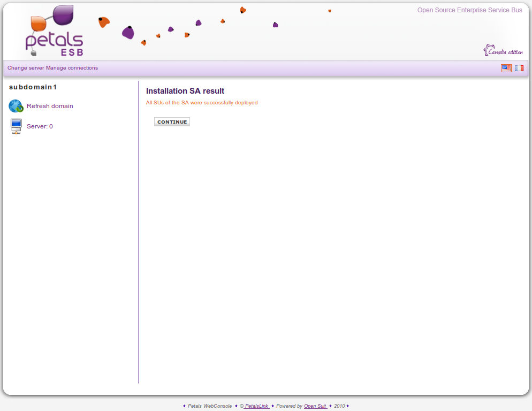
Task: Click the globe icon beside Refresh domain
Action: point(16,106)
